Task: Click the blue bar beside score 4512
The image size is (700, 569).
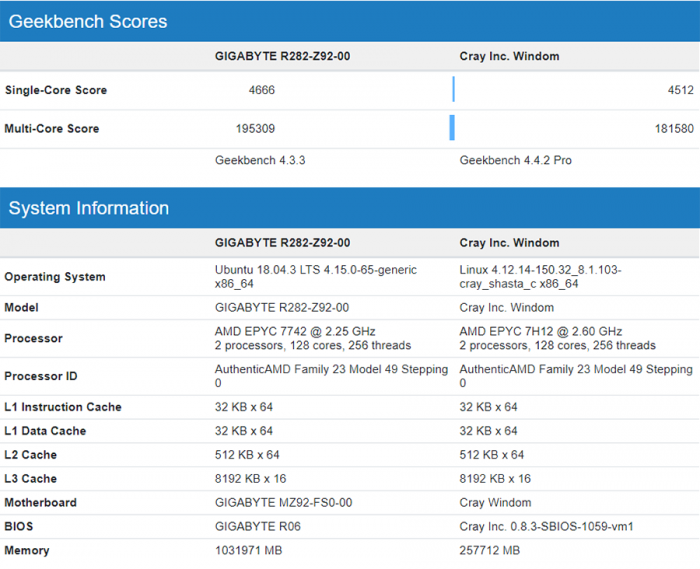Action: coord(453,90)
